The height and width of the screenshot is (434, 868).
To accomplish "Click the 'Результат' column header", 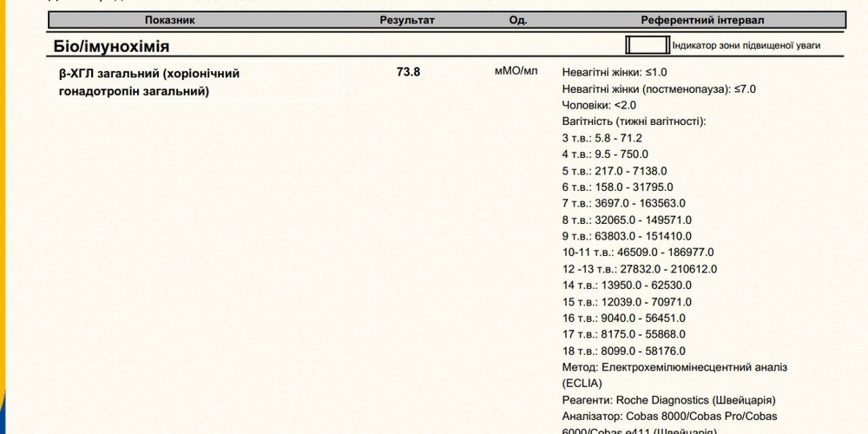I will point(407,20).
